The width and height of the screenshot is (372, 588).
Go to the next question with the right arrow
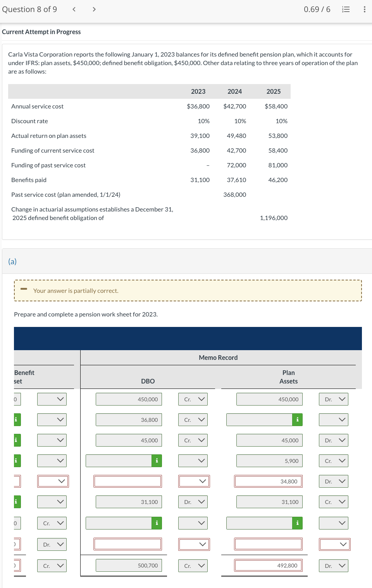[x=93, y=9]
